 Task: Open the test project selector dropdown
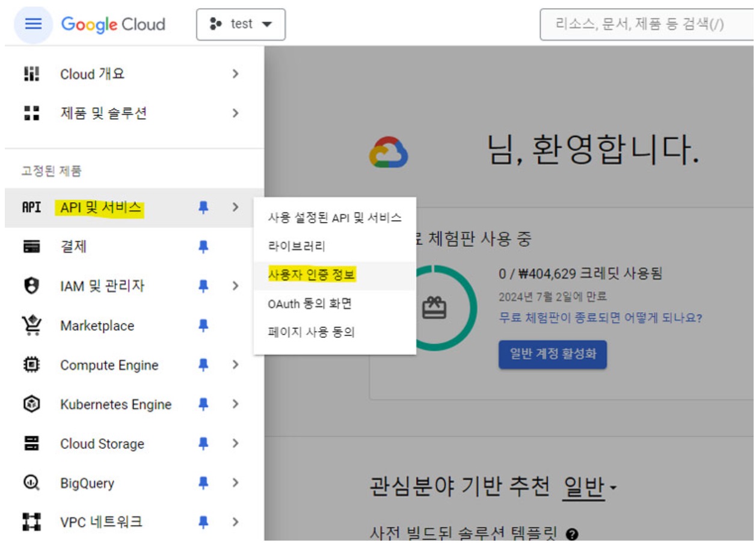click(241, 24)
